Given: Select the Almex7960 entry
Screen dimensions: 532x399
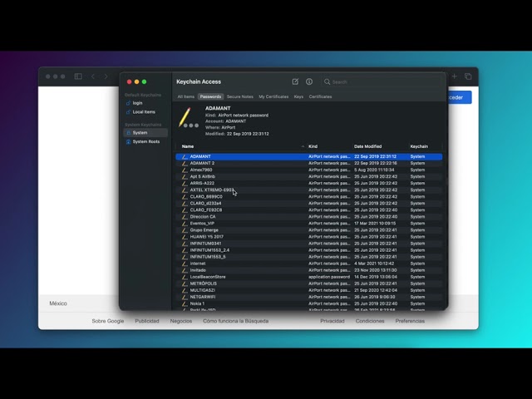Looking at the screenshot, I should pyautogui.click(x=308, y=170).
